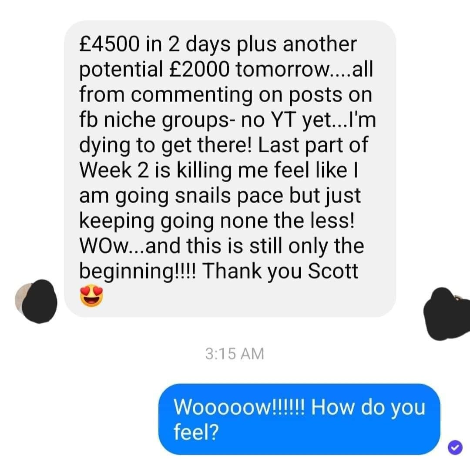This screenshot has height=476, width=470.
Task: Click the purple delivered checkmark icon
Action: [x=455, y=447]
